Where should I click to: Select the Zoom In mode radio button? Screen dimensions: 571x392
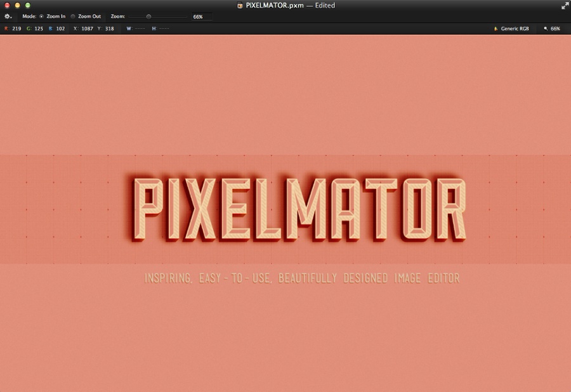pyautogui.click(x=41, y=16)
